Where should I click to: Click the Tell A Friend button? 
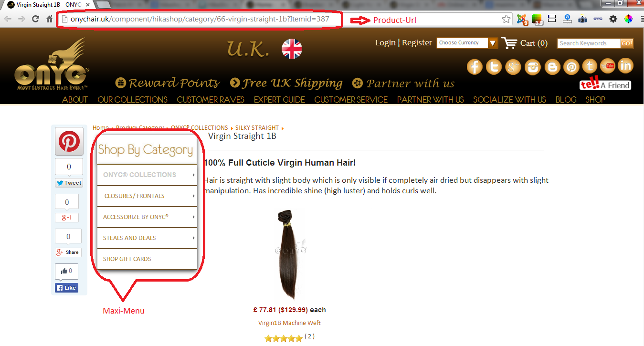[x=605, y=84]
